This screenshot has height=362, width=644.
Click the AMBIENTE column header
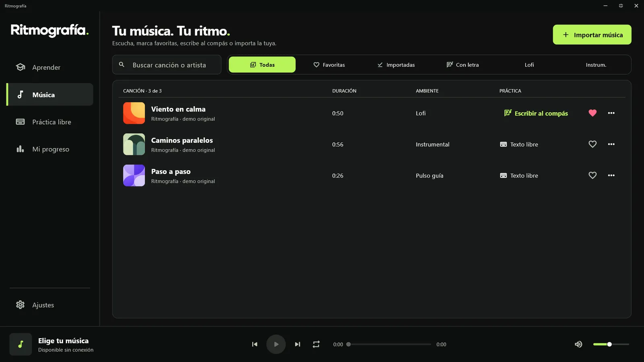[x=427, y=91]
